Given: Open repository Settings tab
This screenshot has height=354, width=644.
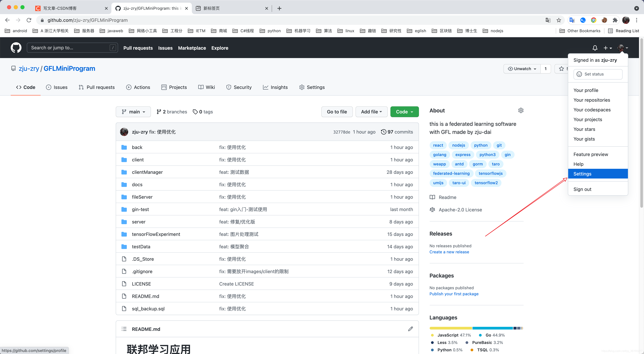Looking at the screenshot, I should click(312, 87).
